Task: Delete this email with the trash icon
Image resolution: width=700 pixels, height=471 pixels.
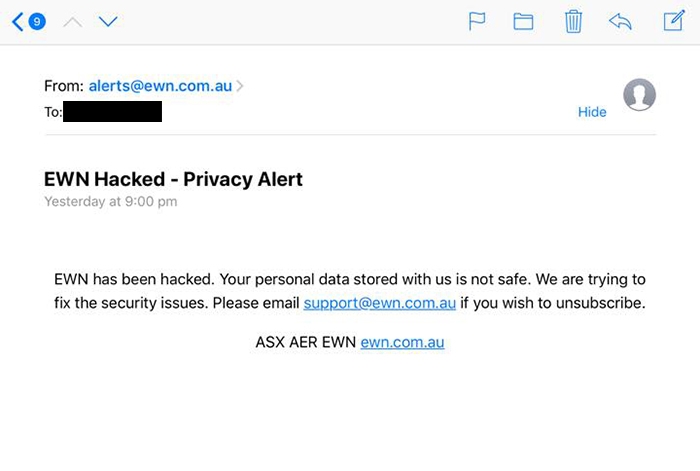Action: coord(573,21)
